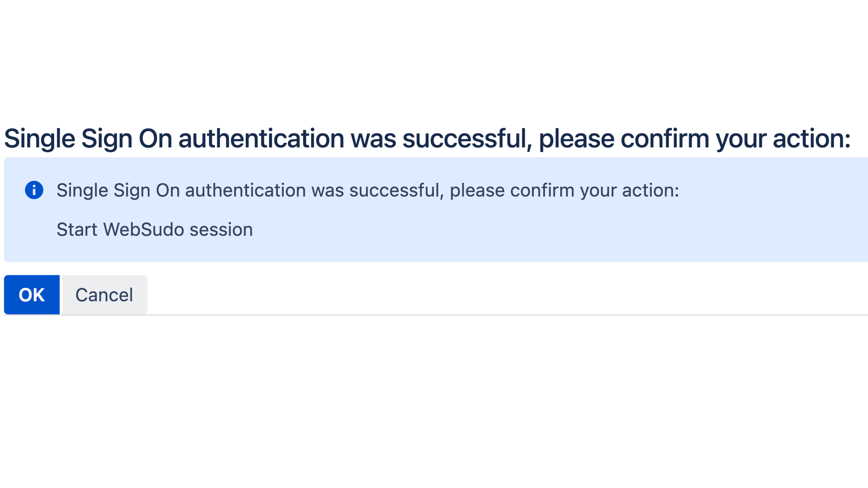868x488 pixels.
Task: Click the message text inside the blue info box
Action: 368,190
